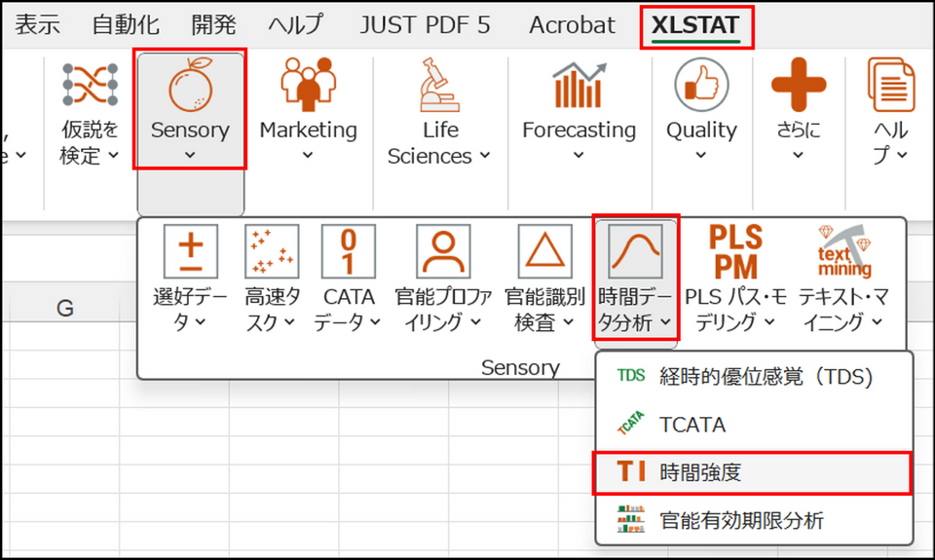Switch to the Acrobat tab

[572, 25]
